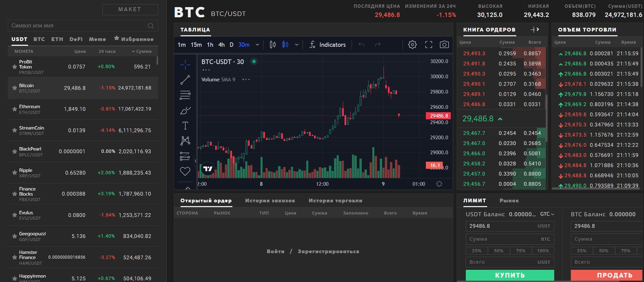644x282 pixels.
Task: Favorite the Ethereum star icon
Action: coord(14,109)
